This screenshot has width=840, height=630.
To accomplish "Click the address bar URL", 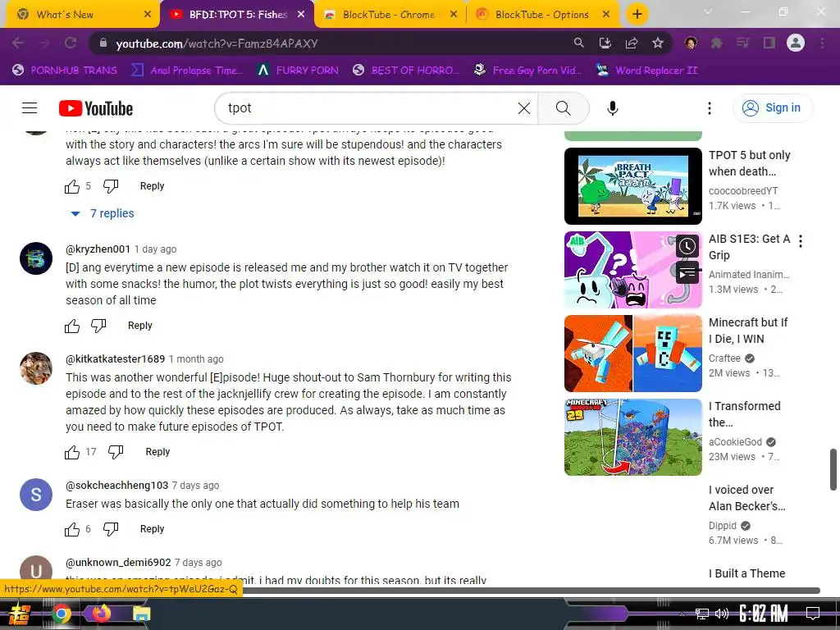I will point(217,43).
